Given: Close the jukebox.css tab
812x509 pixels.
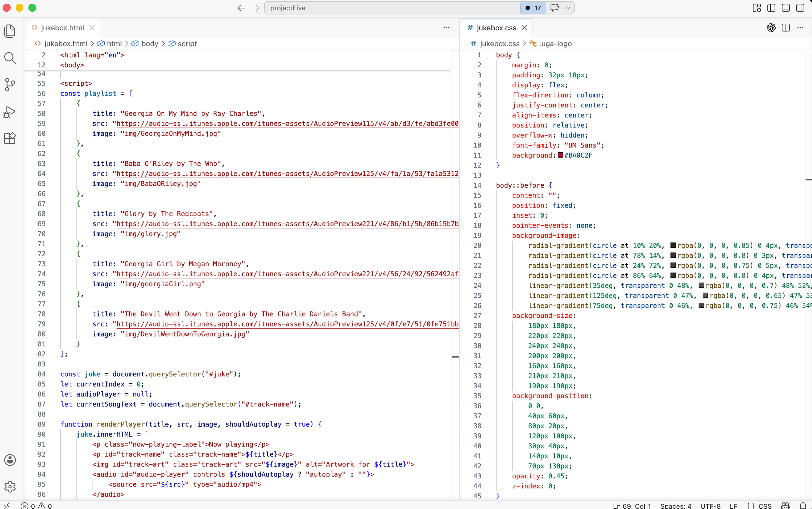Looking at the screenshot, I should coord(524,27).
